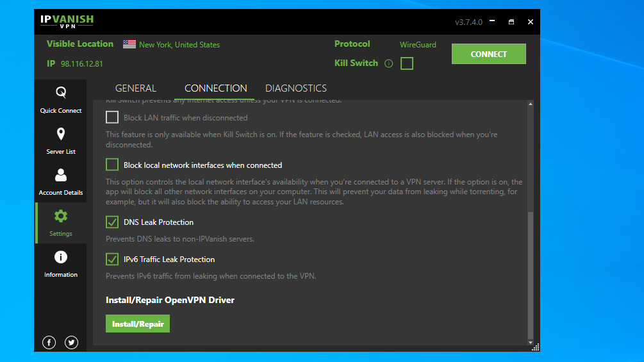Open IPVanish Twitter page icon
The width and height of the screenshot is (644, 362).
72,342
